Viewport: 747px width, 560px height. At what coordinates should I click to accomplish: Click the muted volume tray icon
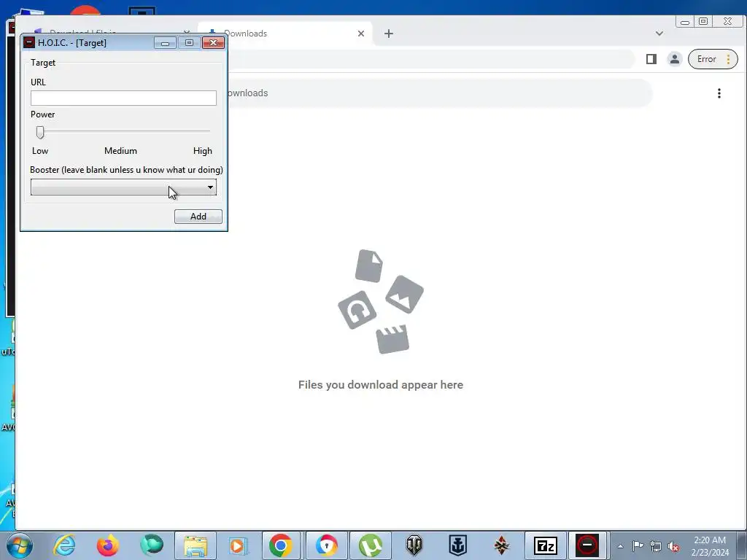point(673,547)
